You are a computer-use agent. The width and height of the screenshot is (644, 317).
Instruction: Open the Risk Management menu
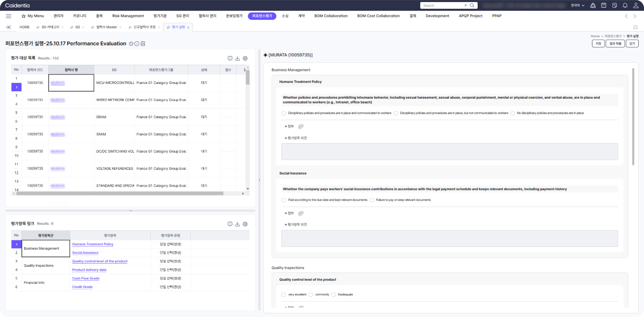tap(128, 16)
